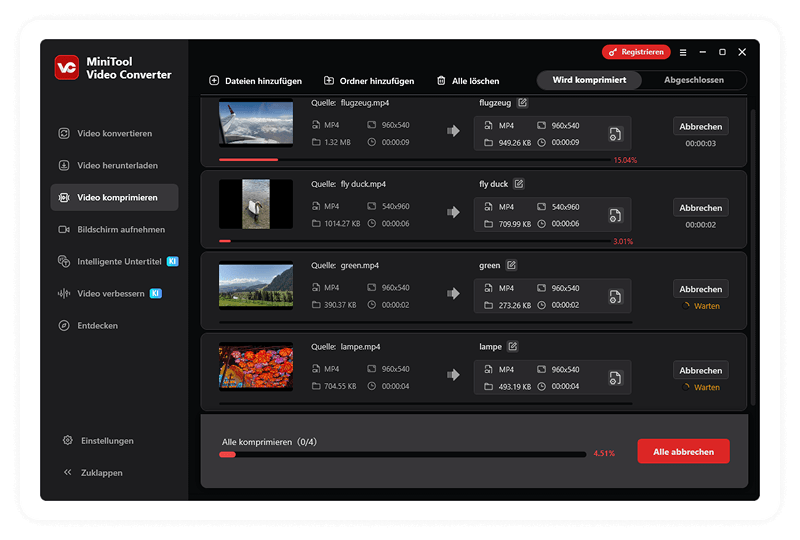Click the Intelligente Untertitel icon
800x540 pixels.
tap(64, 261)
